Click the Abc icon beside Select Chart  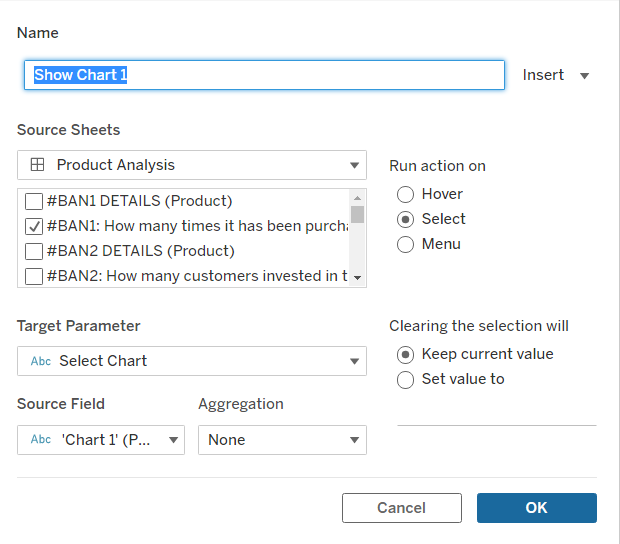[x=41, y=361]
